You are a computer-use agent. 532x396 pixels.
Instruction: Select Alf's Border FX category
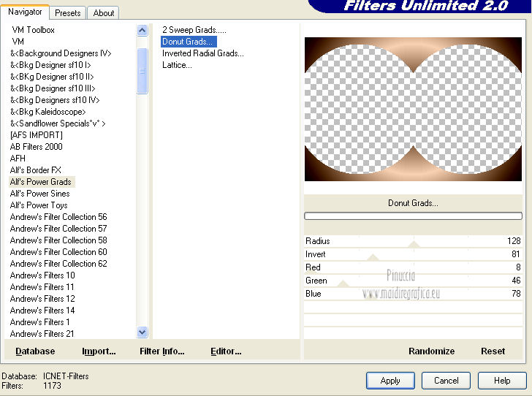point(36,170)
